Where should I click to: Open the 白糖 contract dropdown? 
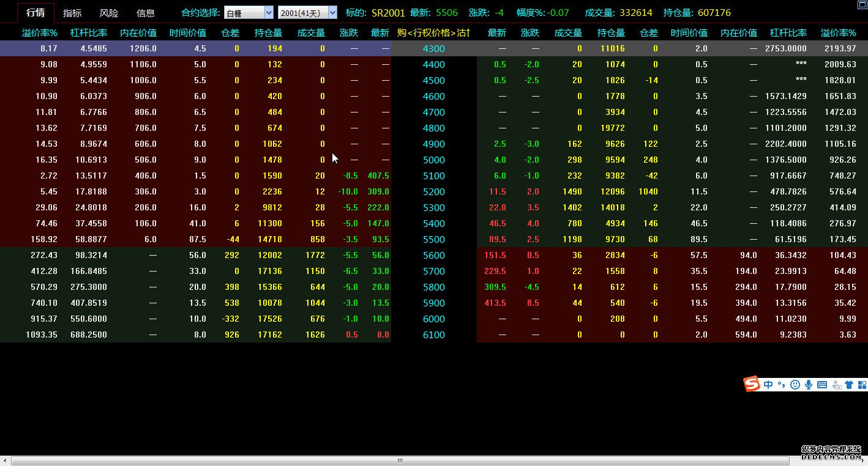[269, 13]
